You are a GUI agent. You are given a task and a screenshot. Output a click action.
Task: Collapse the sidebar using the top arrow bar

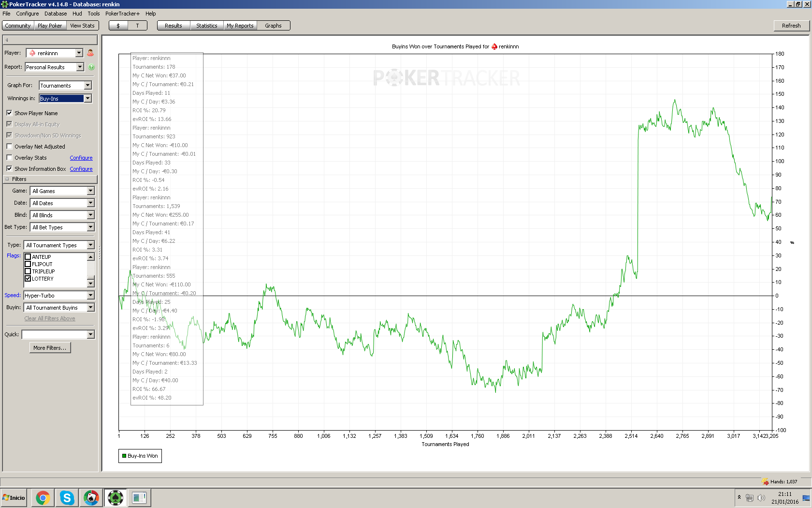pyautogui.click(x=50, y=40)
